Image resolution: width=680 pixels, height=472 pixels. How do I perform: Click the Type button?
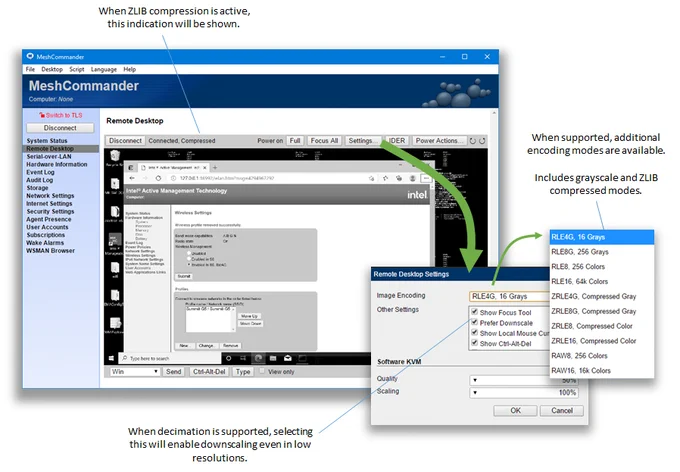click(243, 371)
